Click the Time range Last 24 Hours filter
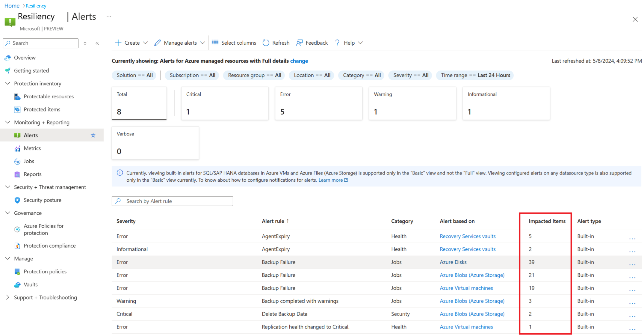This screenshot has height=336, width=644. click(475, 76)
